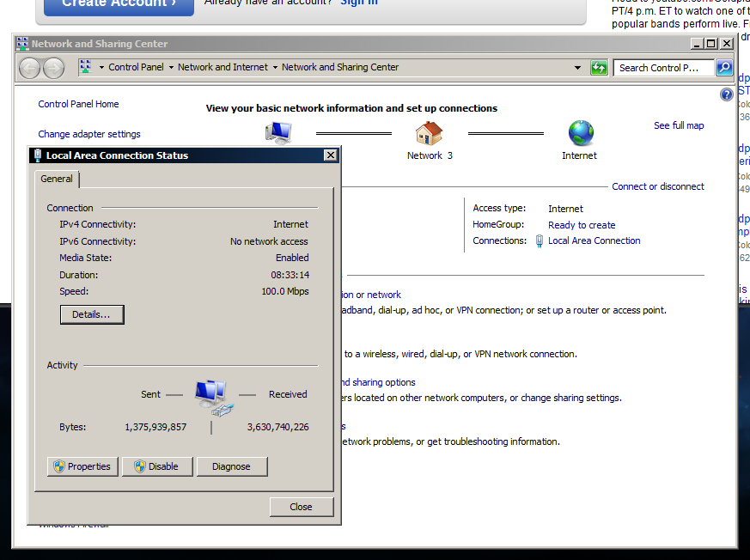750x560 pixels.
Task: Open Help via blue question mark icon
Action: [726, 94]
